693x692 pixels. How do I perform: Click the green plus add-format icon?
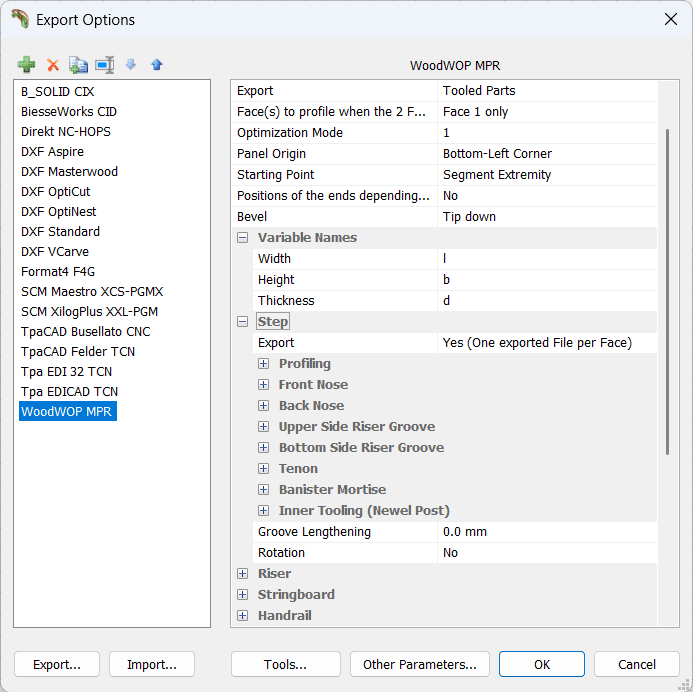[x=27, y=65]
